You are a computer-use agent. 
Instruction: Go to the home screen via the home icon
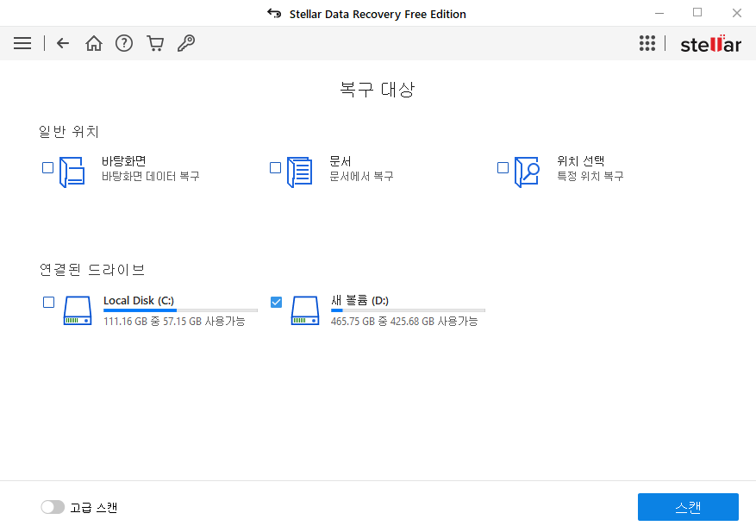coord(93,43)
